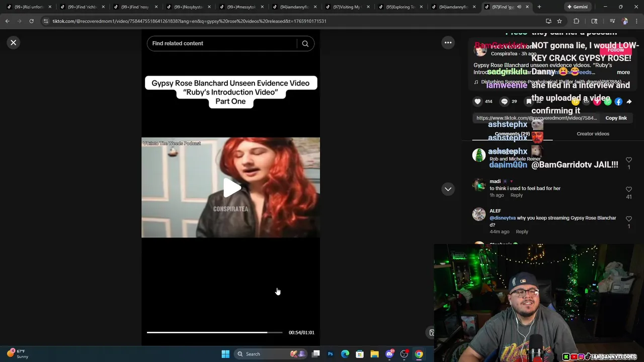This screenshot has width=644, height=362.
Task: Open Microsoft Store from taskbar
Action: pos(360,354)
